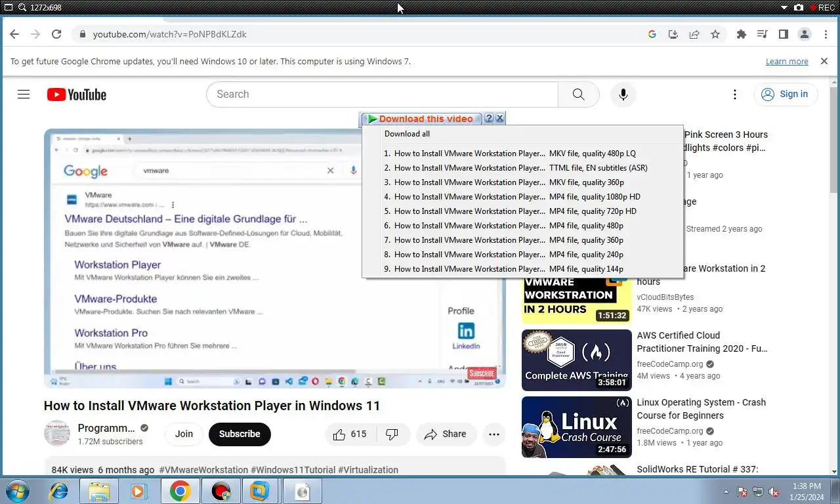Screen dimensions: 840x504
Task: Open the media control icon in the toolbar
Action: point(763,34)
